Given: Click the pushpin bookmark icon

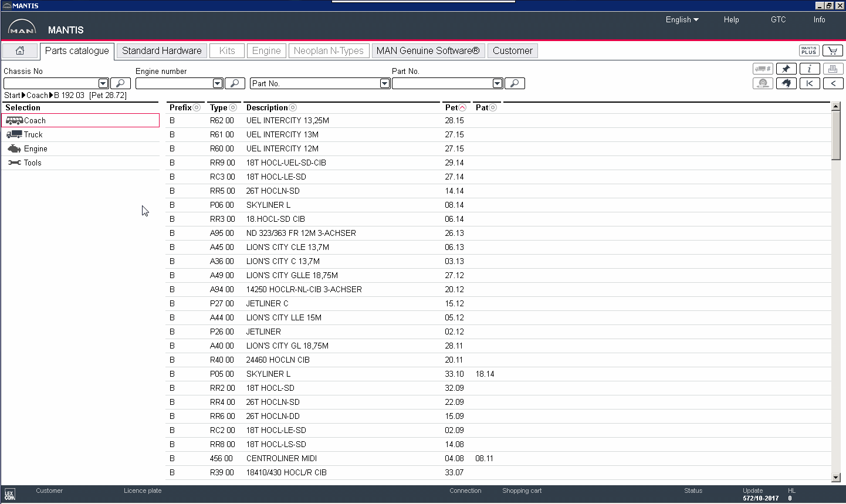Looking at the screenshot, I should (786, 69).
